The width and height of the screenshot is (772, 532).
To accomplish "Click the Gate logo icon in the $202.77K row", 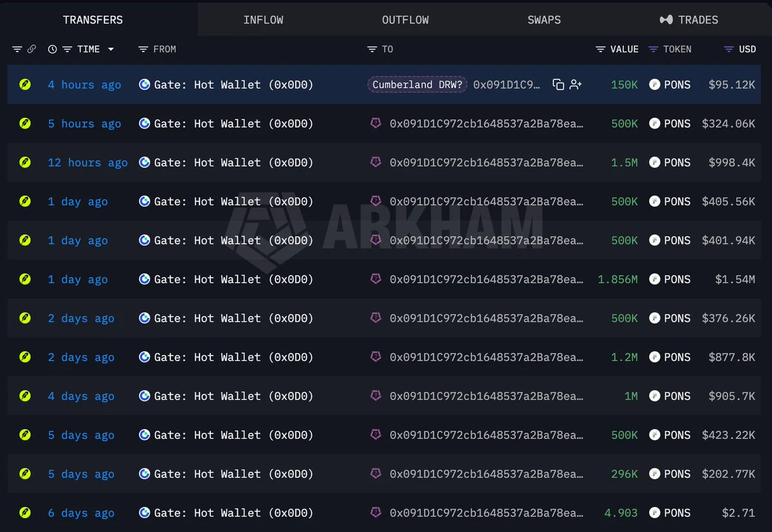I will coord(145,474).
